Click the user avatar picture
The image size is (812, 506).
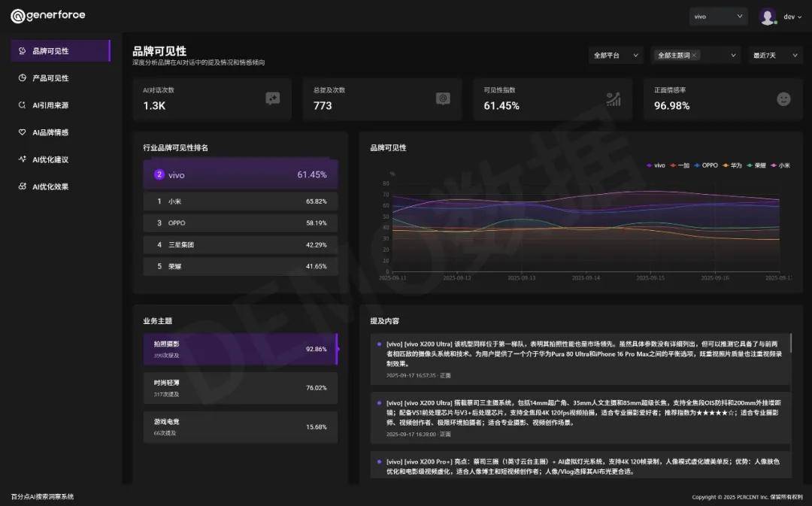[x=767, y=17]
